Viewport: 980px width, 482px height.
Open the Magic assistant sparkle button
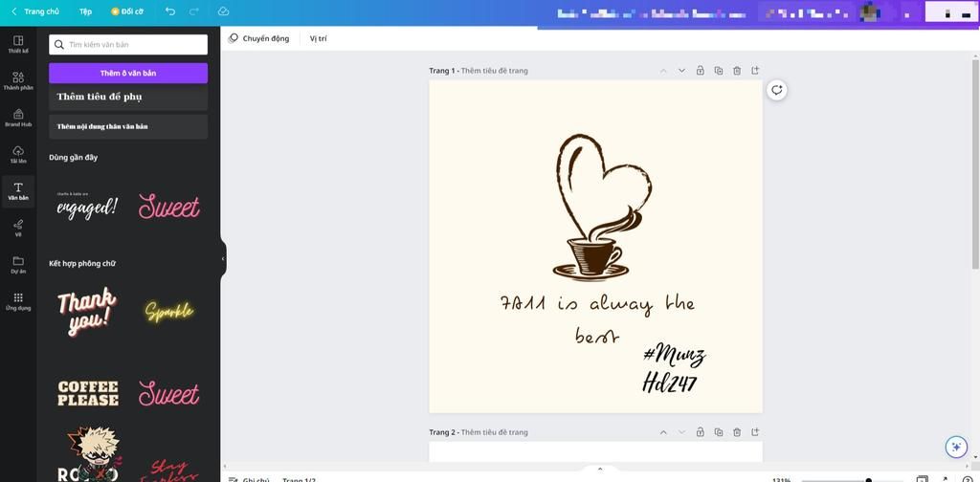pos(956,447)
